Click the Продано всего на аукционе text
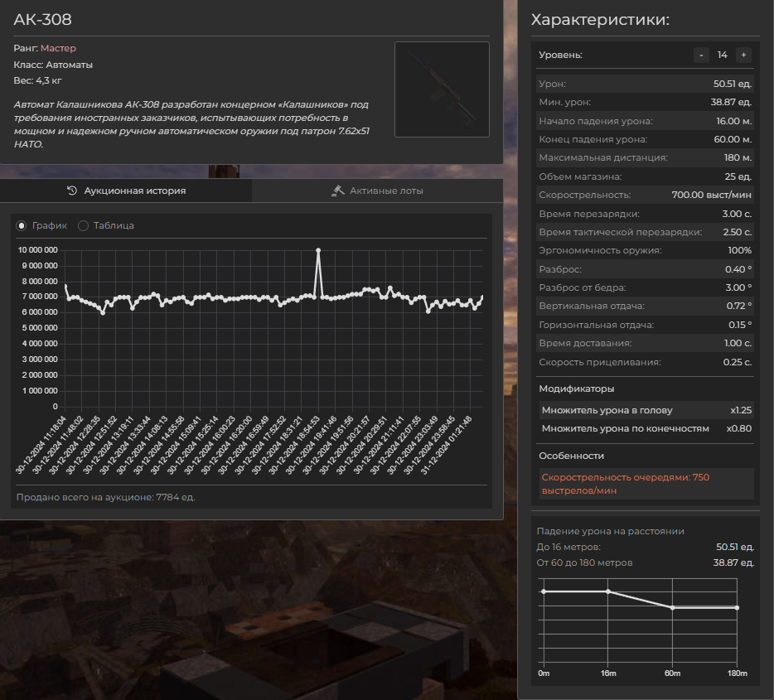 pos(105,497)
